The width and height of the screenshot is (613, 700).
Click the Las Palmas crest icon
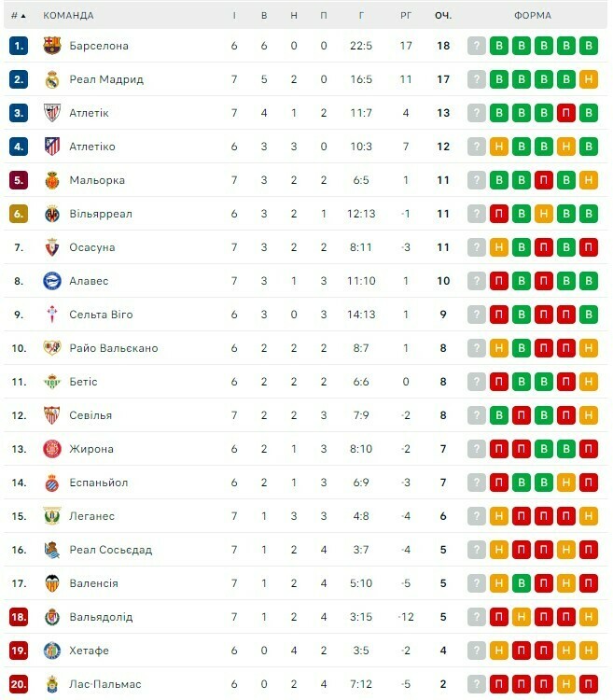pos(52,684)
